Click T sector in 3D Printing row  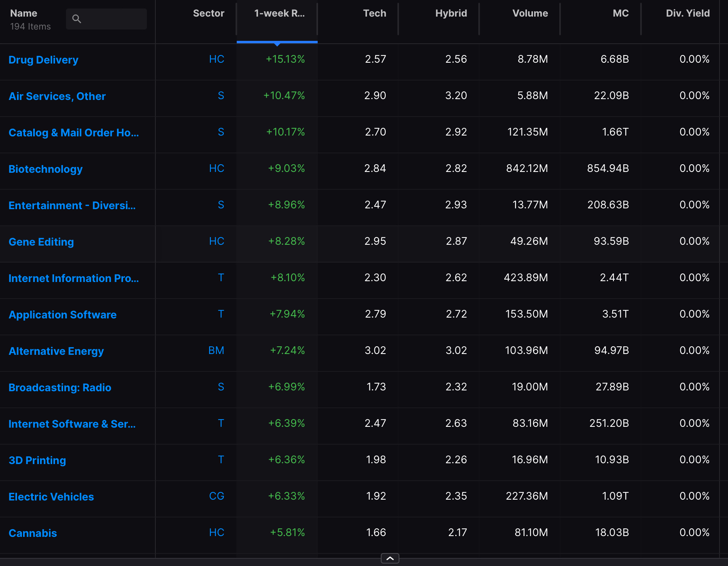pos(221,460)
